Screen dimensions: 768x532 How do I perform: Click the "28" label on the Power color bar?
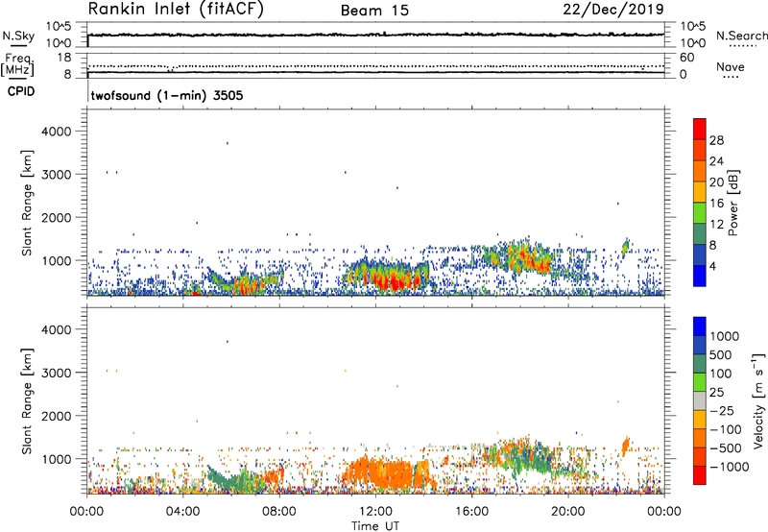click(716, 140)
